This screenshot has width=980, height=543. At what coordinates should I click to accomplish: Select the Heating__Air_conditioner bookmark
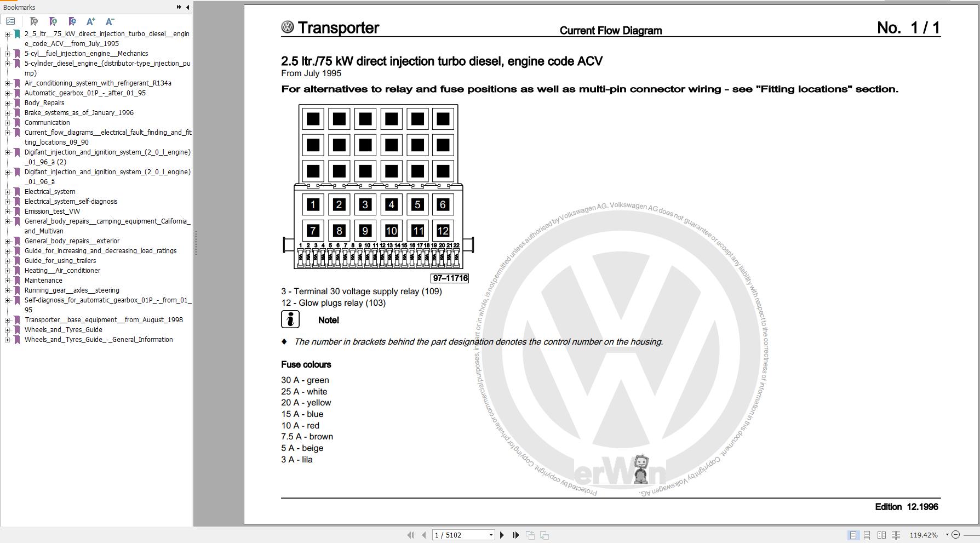[62, 271]
